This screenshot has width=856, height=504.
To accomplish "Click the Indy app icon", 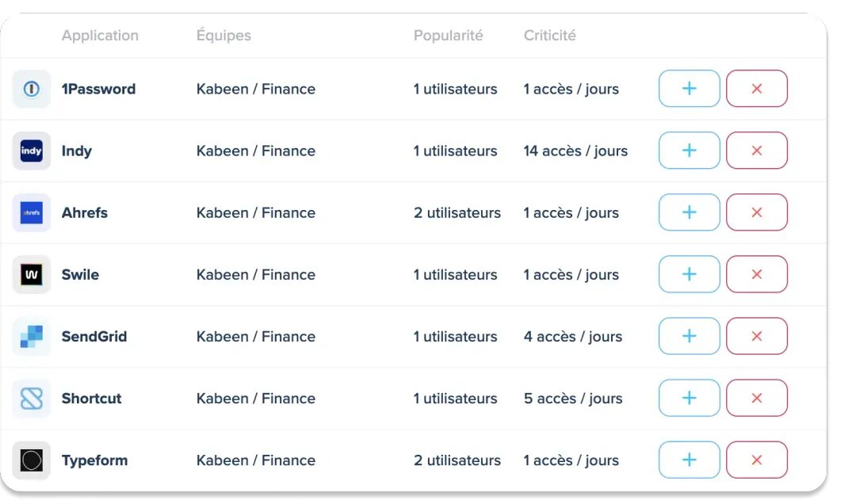I will [x=32, y=151].
